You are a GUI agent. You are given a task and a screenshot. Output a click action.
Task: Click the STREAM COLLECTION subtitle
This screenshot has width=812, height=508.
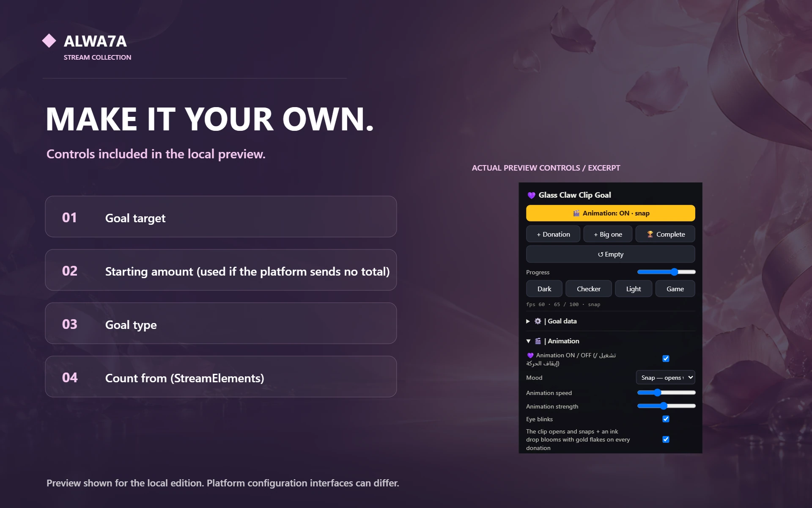coord(97,57)
